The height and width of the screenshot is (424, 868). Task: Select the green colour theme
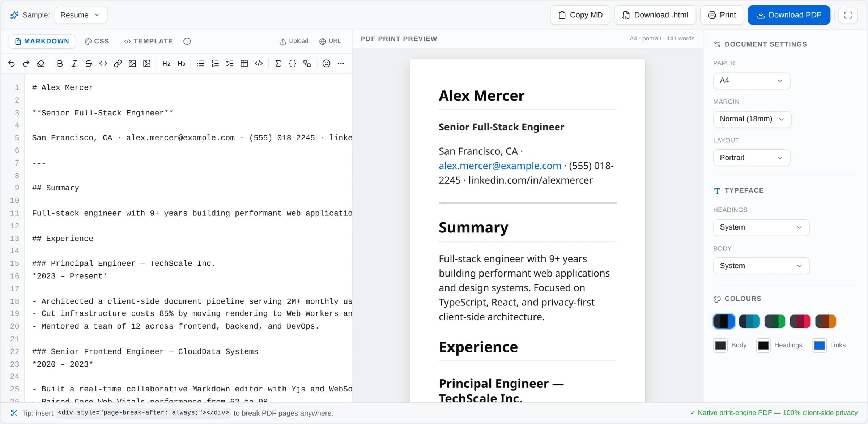(x=775, y=321)
